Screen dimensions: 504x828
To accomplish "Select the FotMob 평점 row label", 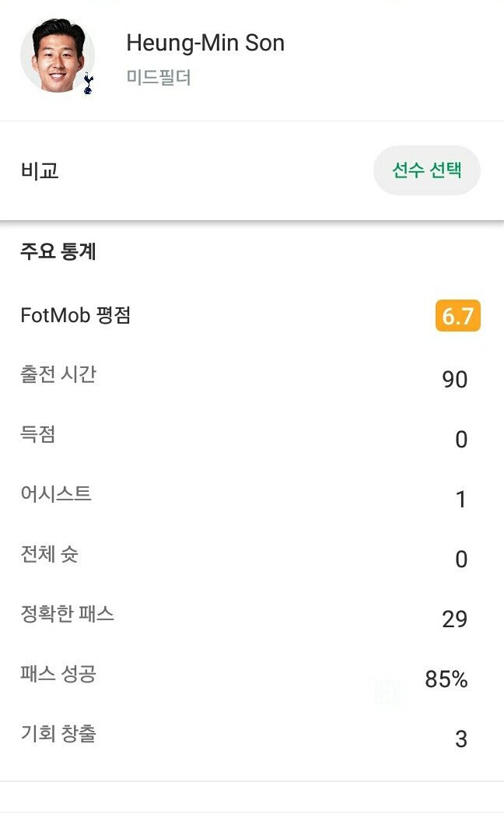I will [x=75, y=315].
